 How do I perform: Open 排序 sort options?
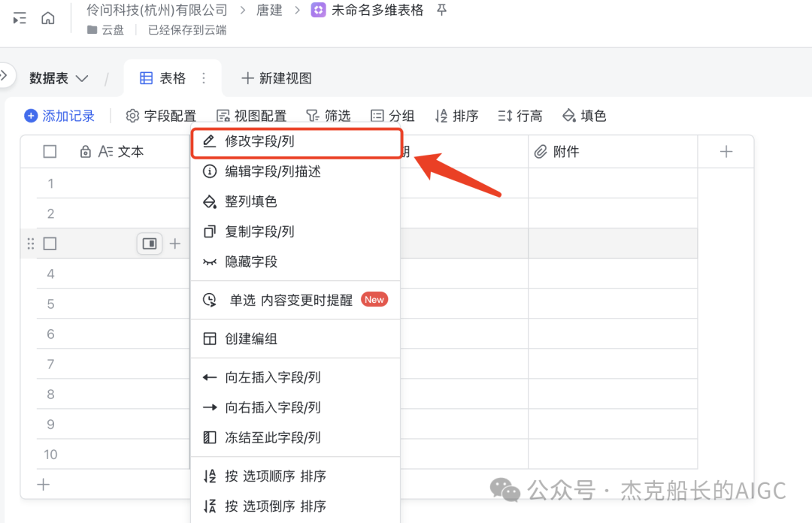pyautogui.click(x=457, y=116)
